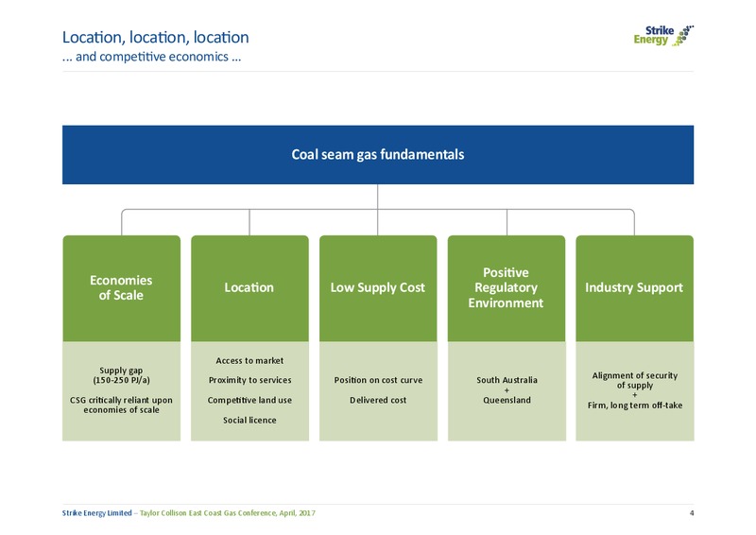
Task: Click 'Taylor Collison East Coast Gas Conference' footer text
Action: tap(208, 513)
